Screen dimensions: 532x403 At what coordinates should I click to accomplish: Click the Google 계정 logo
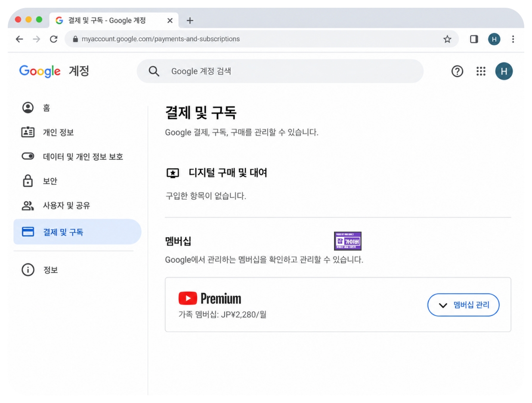[x=54, y=71]
